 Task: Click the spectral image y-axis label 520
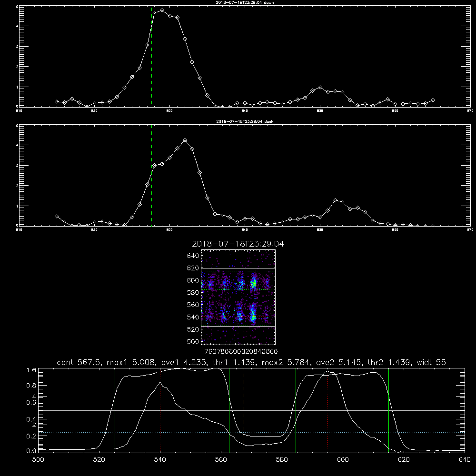pos(193,329)
